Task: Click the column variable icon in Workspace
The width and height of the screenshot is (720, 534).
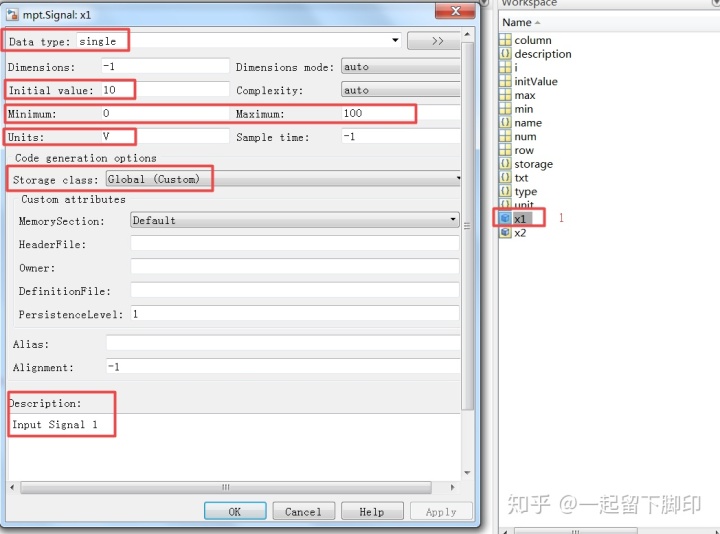Action: 505,40
